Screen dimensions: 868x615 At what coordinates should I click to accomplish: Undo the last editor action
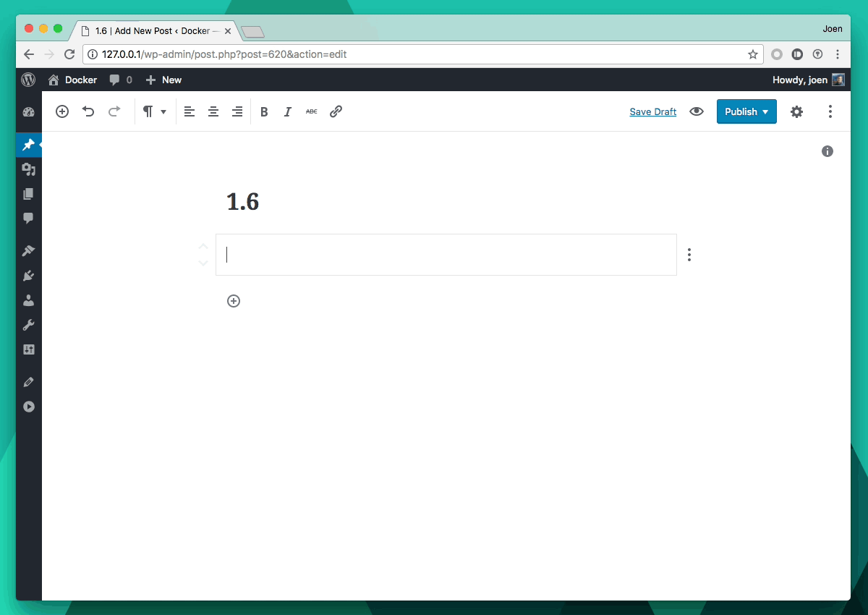(x=88, y=111)
